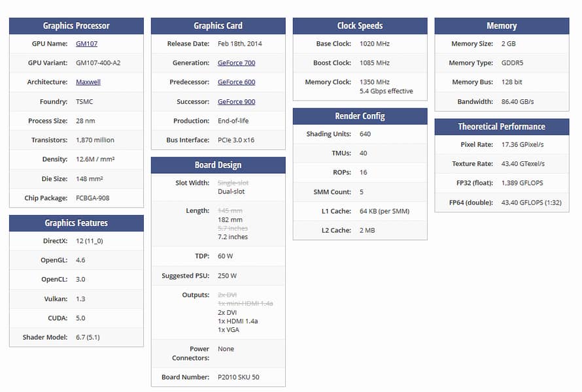Select the struck-through Single-slot text
Viewport: 582px width, 392px height.
[233, 183]
